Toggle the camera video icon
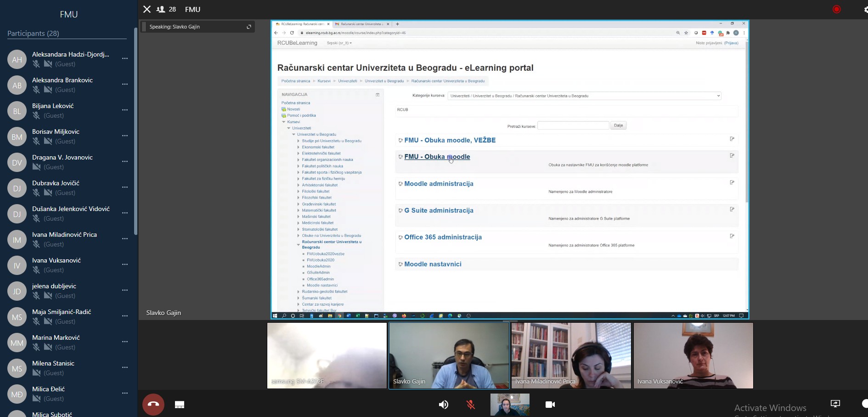 pos(550,405)
